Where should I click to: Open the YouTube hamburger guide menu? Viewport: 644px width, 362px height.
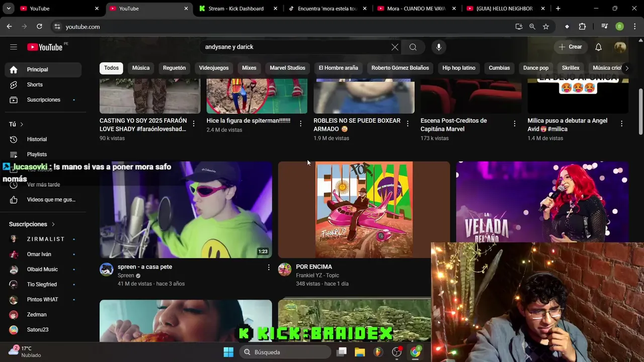14,47
